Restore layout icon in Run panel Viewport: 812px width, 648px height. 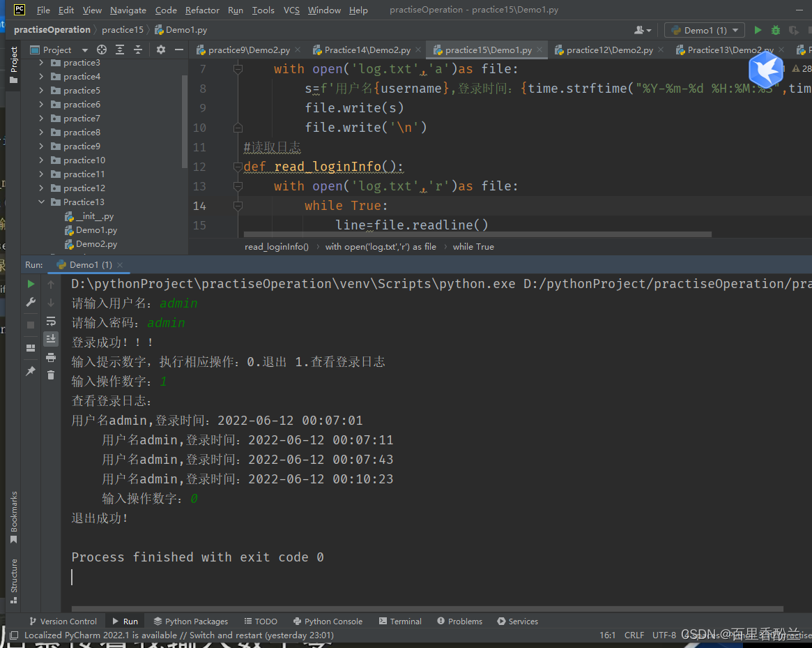pos(31,348)
